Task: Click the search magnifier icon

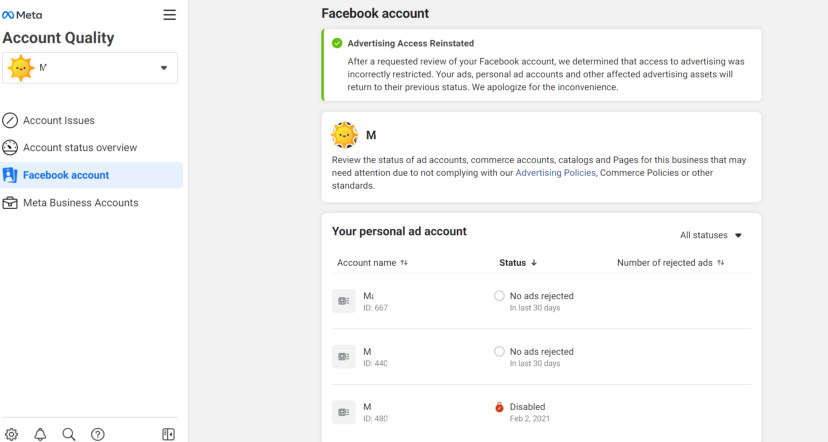Action: pyautogui.click(x=69, y=434)
